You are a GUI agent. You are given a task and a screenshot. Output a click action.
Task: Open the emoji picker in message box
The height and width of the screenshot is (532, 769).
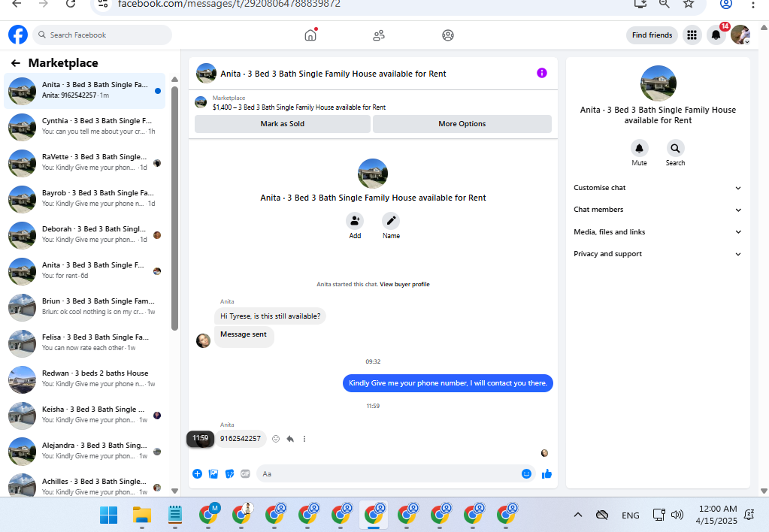click(x=526, y=473)
